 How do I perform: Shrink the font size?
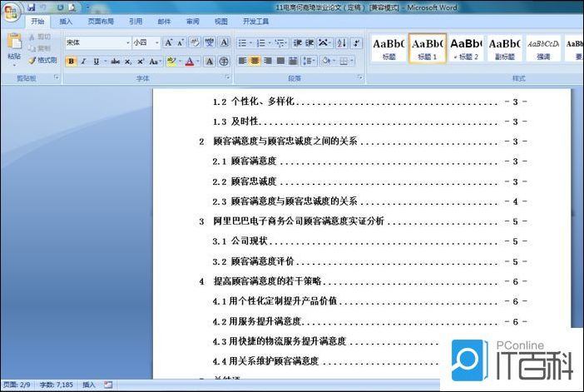pyautogui.click(x=181, y=42)
